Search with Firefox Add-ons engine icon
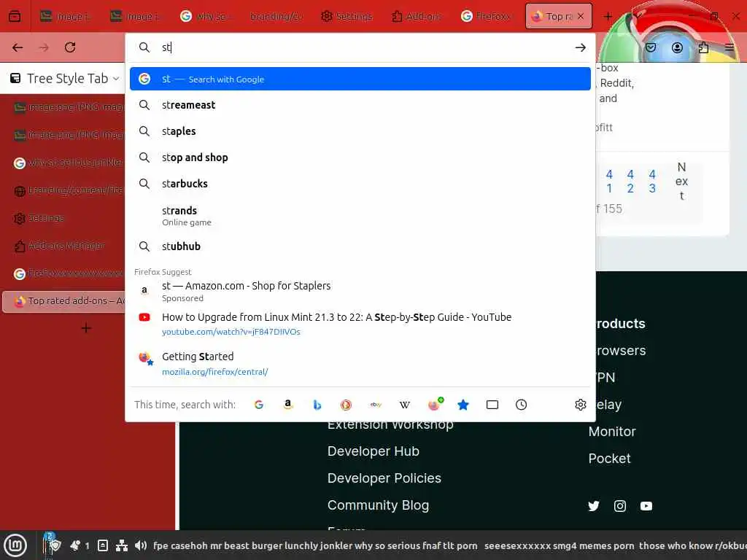 tap(435, 404)
